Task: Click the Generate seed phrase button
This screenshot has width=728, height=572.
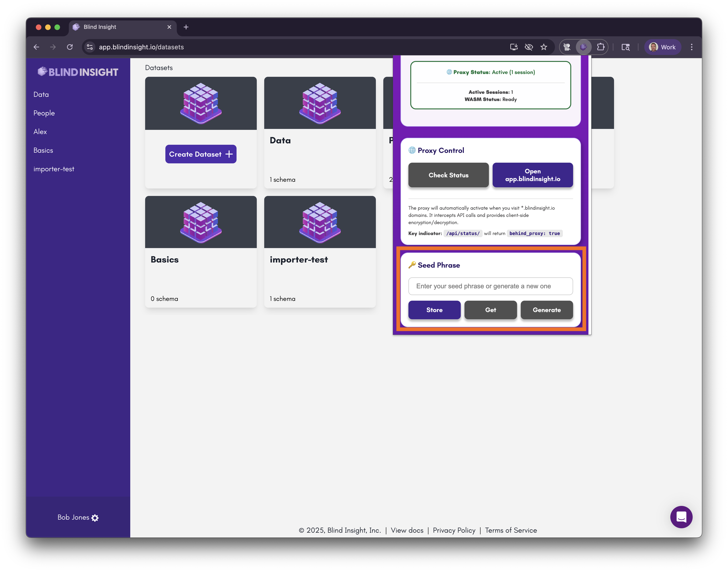Action: (547, 310)
